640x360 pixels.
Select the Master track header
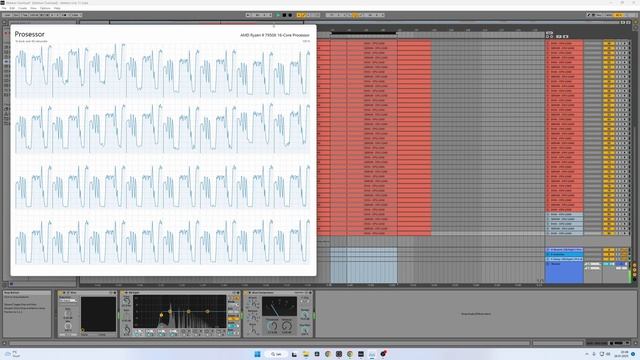564,272
